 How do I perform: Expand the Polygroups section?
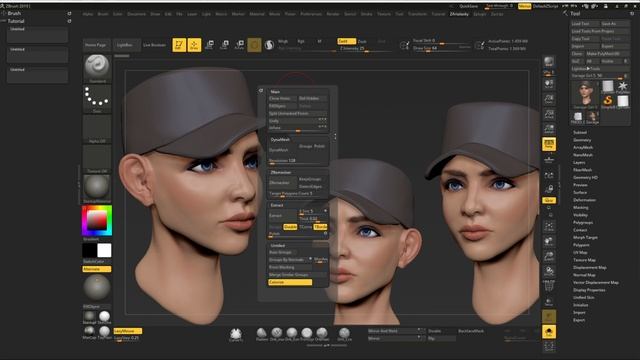click(583, 223)
